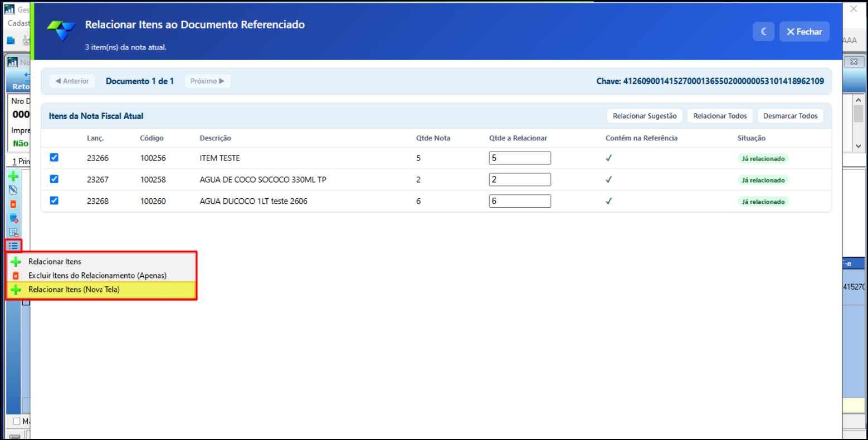Click the edit note icon in the left toolbar
The image size is (868, 440).
point(13,190)
